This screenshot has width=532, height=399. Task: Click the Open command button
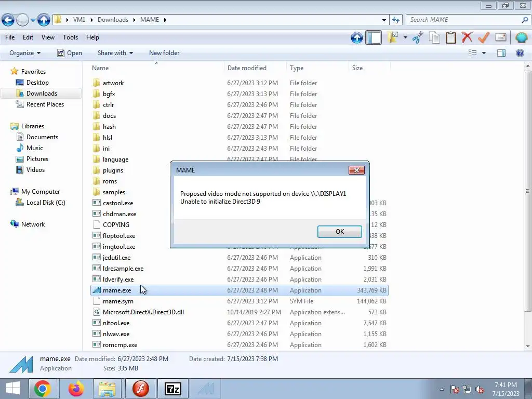pyautogui.click(x=70, y=53)
